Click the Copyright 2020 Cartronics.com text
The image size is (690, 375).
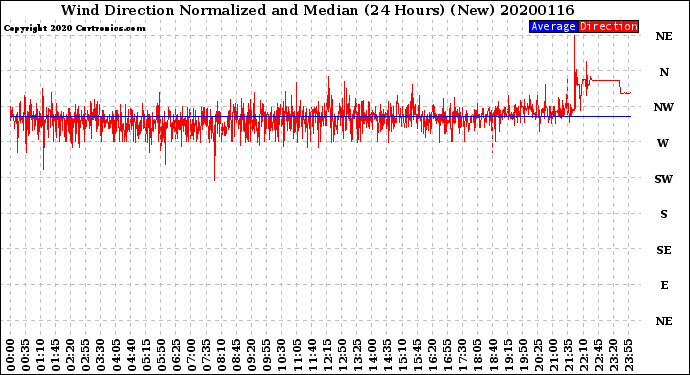(74, 28)
